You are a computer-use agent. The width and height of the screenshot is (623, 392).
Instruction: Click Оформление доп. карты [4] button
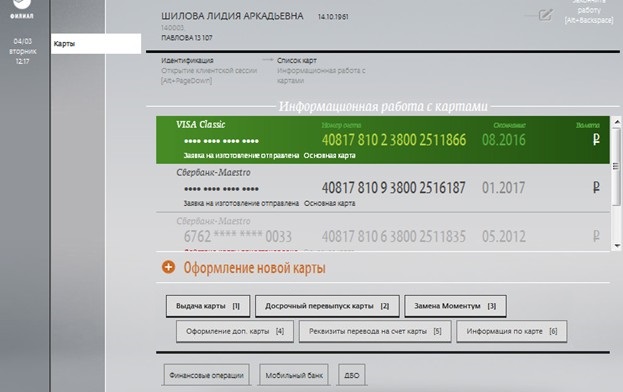click(x=235, y=331)
